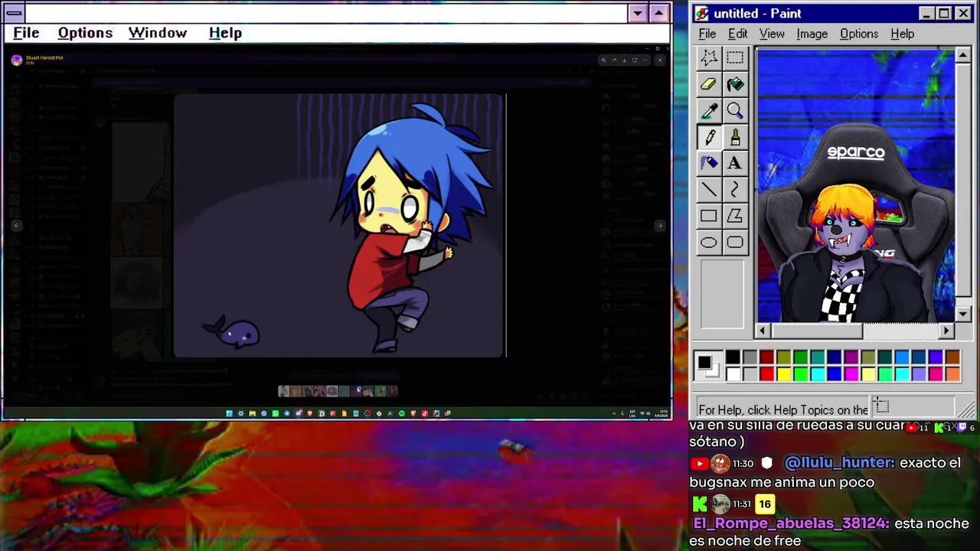The width and height of the screenshot is (980, 551).
Task: Open the File menu in the left window
Action: click(x=26, y=33)
